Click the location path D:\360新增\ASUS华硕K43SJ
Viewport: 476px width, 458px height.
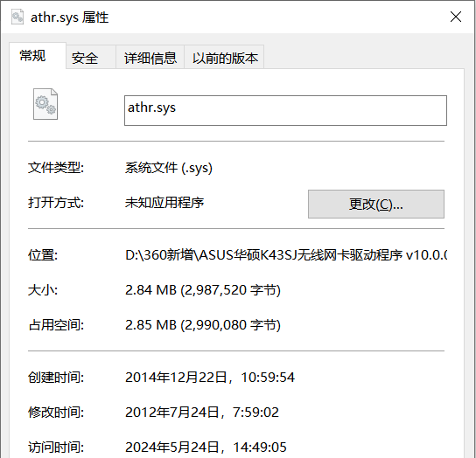(286, 254)
